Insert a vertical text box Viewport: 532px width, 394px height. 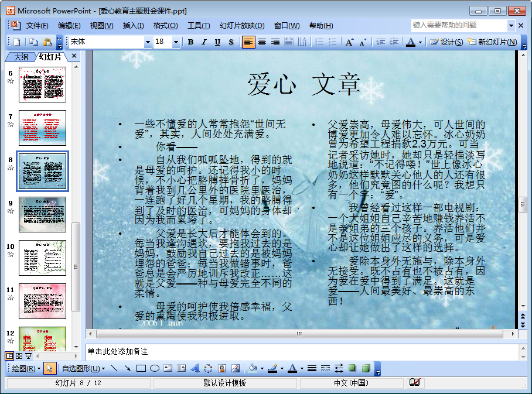click(182, 368)
